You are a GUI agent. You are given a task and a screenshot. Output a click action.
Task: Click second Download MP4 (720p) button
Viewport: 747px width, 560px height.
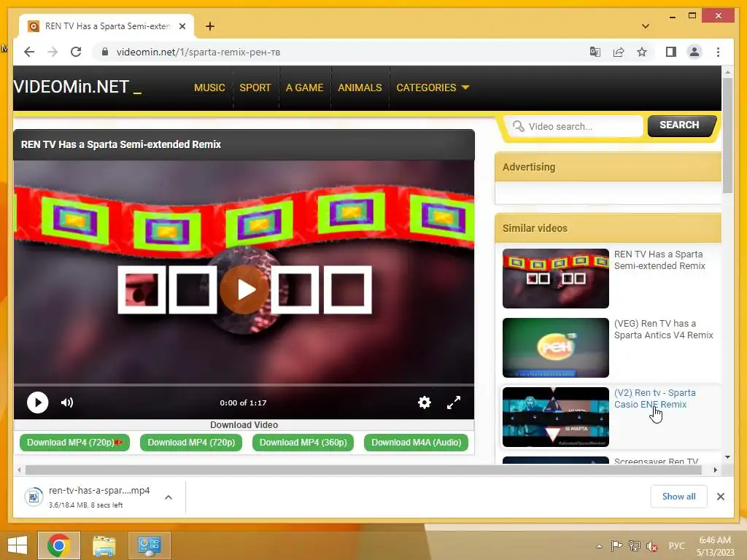pos(191,443)
